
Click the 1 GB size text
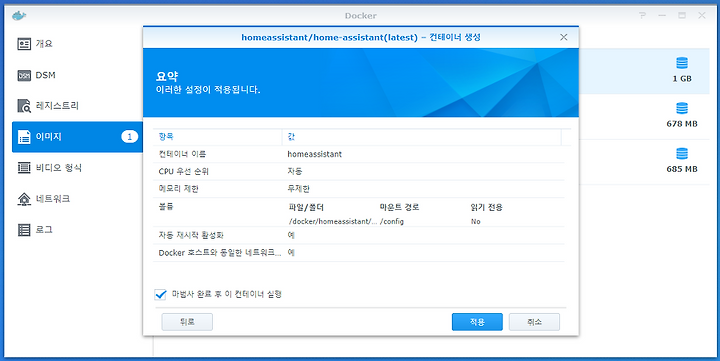[682, 79]
